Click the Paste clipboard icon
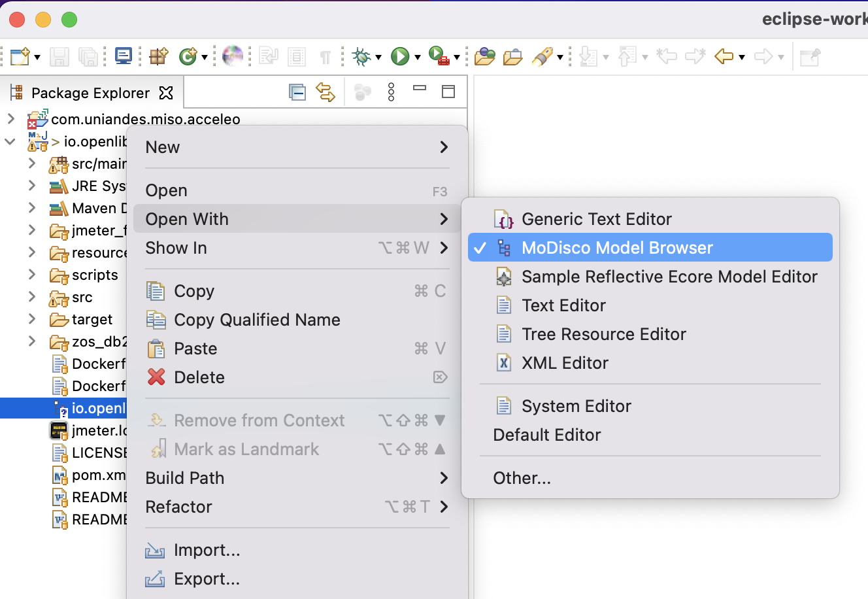Image resolution: width=868 pixels, height=599 pixels. 156,349
